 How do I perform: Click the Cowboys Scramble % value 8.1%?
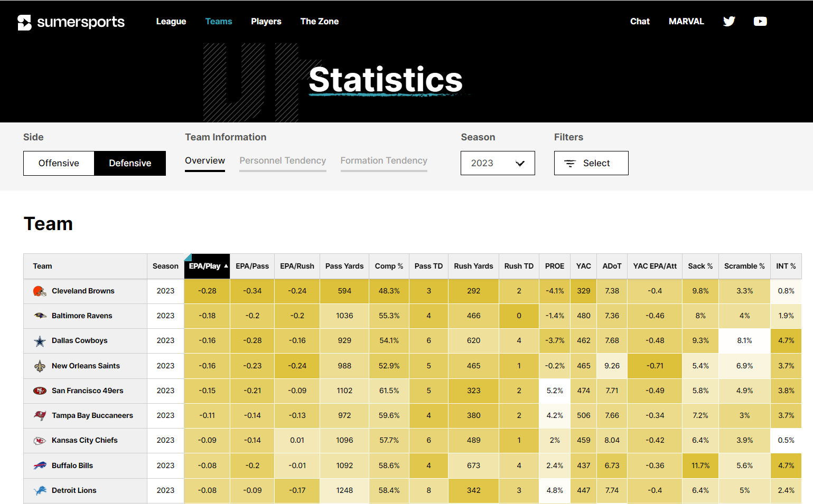coord(744,340)
